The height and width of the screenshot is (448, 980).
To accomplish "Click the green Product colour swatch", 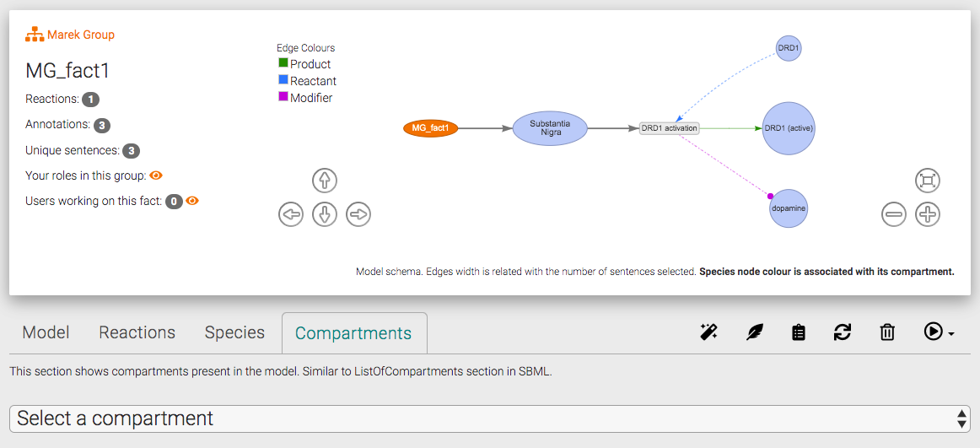I will (x=283, y=63).
